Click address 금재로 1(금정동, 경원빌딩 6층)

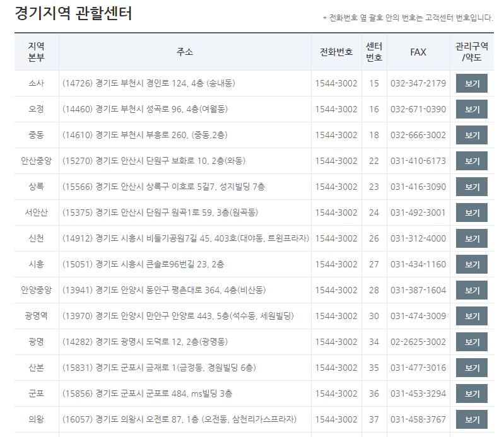(201, 368)
